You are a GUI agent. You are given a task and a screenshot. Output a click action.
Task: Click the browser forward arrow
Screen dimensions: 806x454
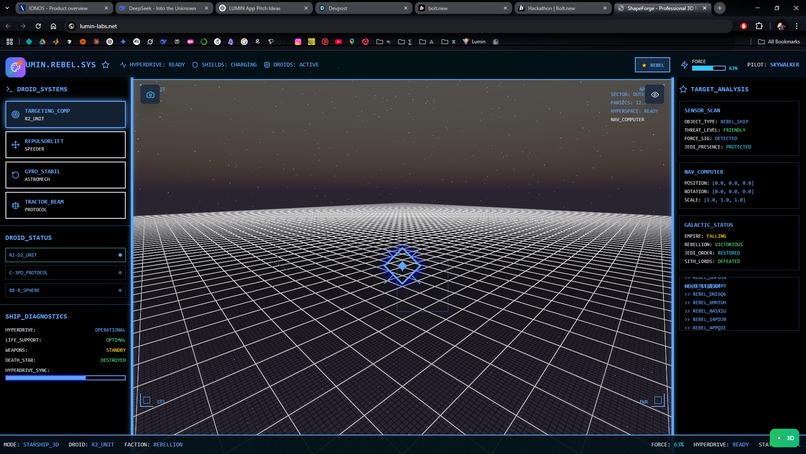(23, 26)
